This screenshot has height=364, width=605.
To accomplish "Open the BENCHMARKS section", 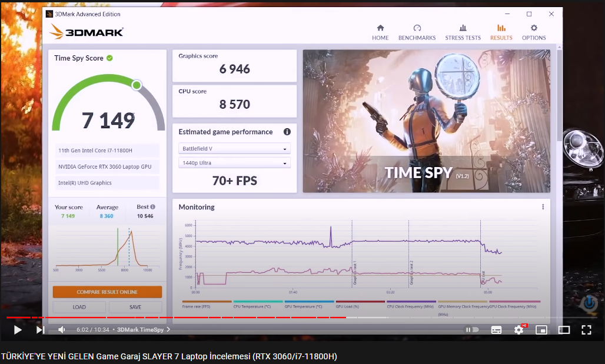I will (417, 32).
